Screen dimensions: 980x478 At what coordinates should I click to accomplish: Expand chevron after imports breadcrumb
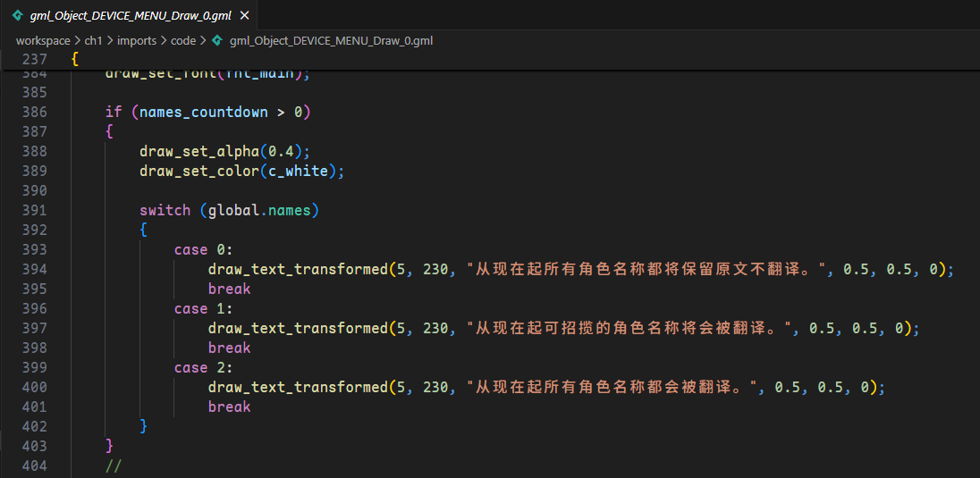click(x=164, y=40)
